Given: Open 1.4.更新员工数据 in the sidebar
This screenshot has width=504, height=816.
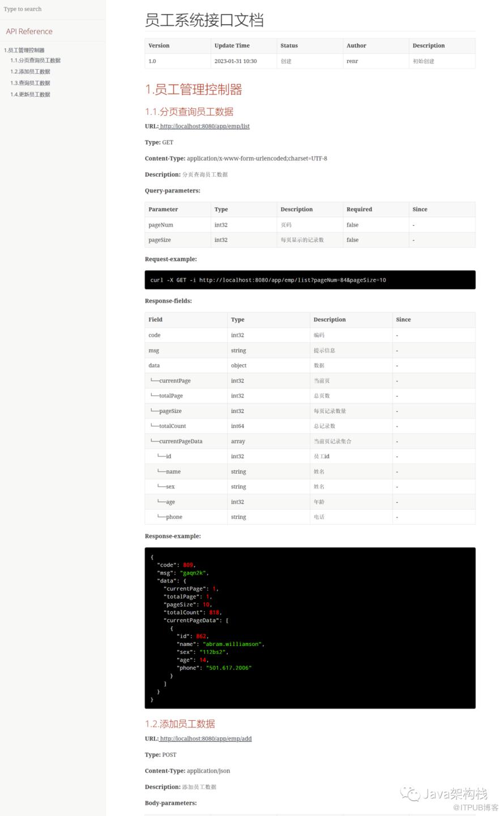Looking at the screenshot, I should point(30,94).
